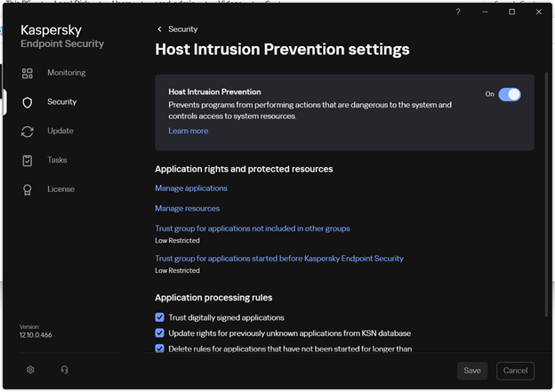This screenshot has height=392, width=555.
Task: Open the Tasks section in sidebar
Action: [57, 161]
